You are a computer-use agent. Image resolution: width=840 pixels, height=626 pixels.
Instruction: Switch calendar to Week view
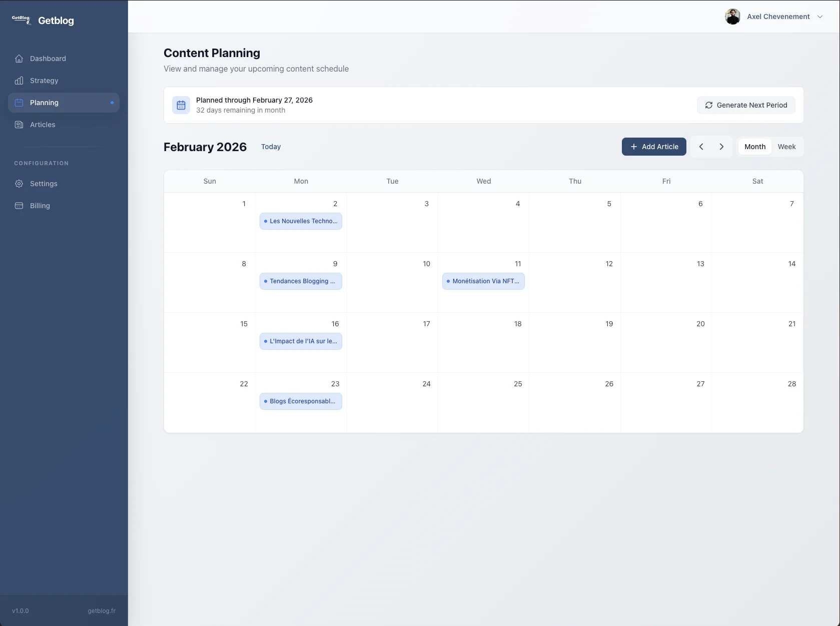coord(786,147)
